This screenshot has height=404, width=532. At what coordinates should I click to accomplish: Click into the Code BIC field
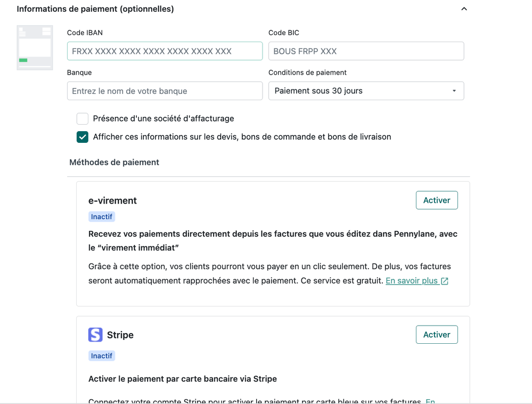click(x=365, y=51)
